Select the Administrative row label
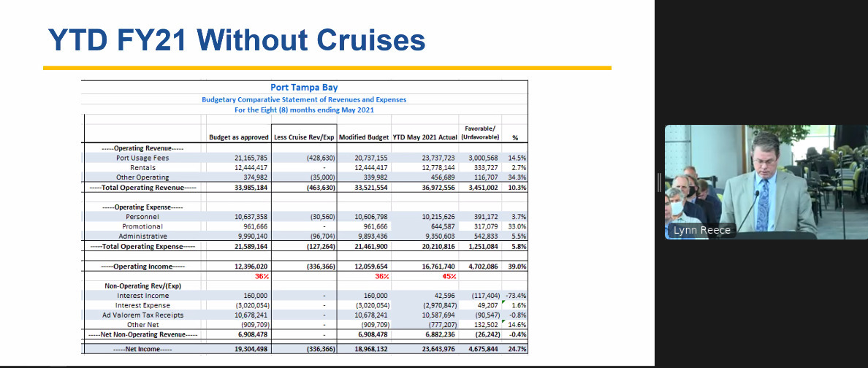 coord(142,237)
